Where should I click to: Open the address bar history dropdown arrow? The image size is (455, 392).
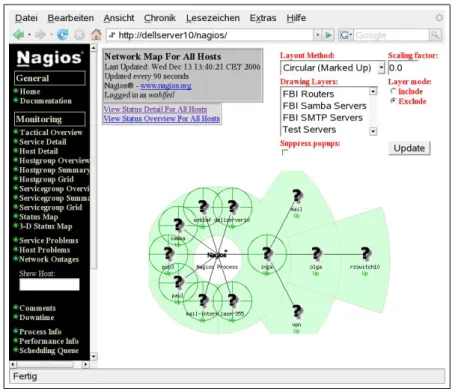(318, 35)
